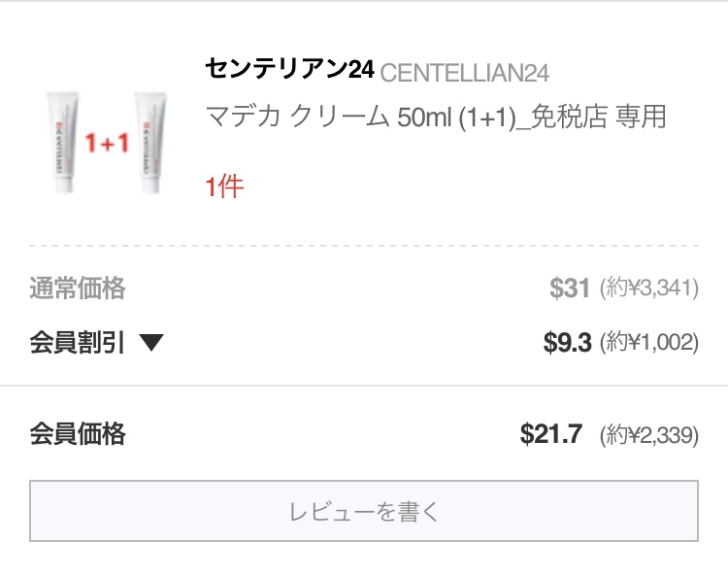The height and width of the screenshot is (576, 728).
Task: Open the Madeca cream product thumbnail
Action: [x=107, y=143]
